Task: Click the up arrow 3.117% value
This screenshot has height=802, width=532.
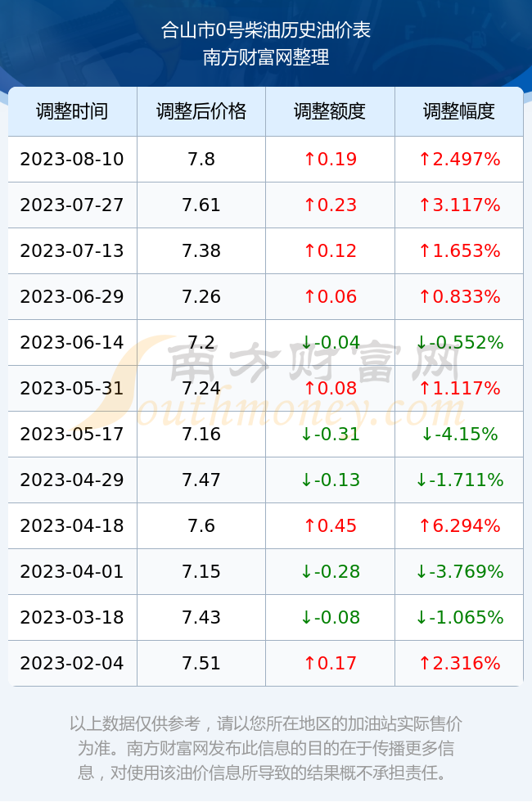Action: (459, 205)
